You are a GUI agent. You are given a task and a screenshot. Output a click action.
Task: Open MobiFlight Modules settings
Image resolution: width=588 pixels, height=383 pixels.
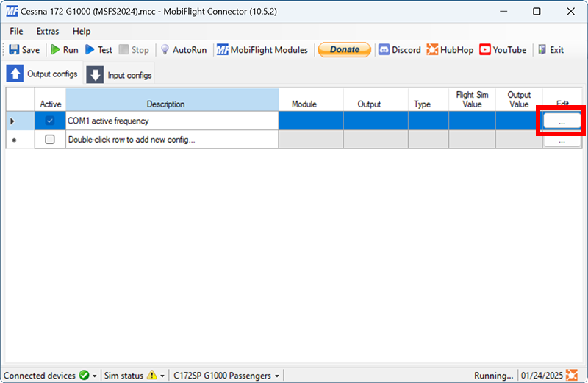coord(262,49)
